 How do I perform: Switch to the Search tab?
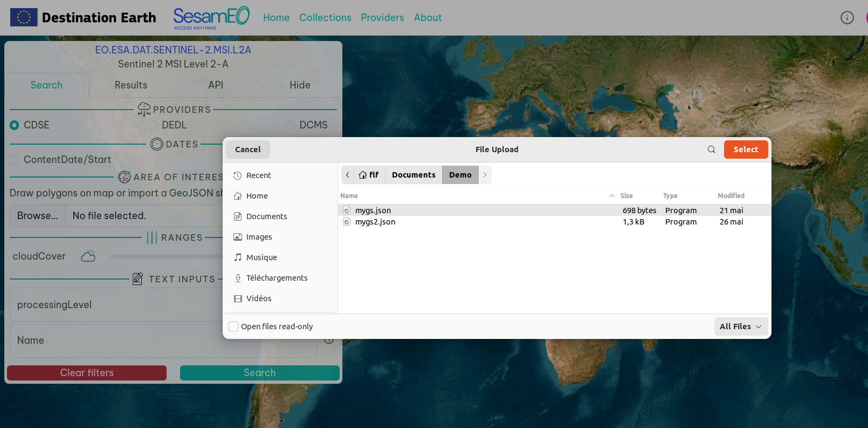coord(46,85)
